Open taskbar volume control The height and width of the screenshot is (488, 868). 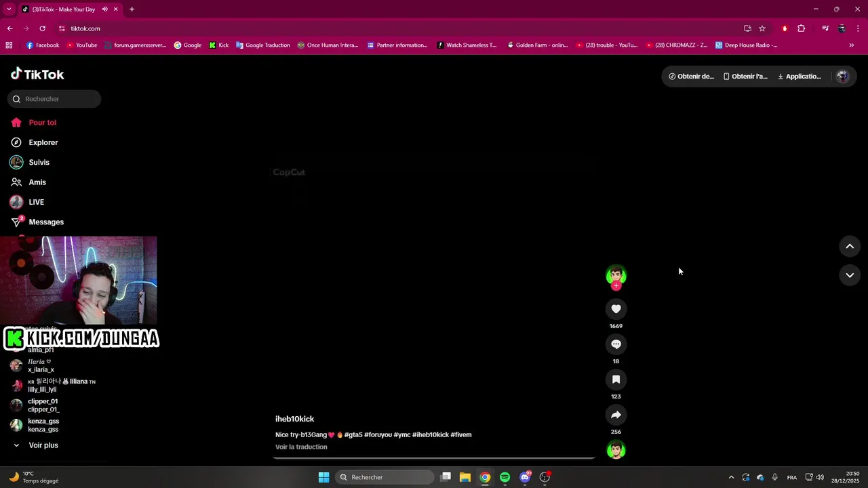coord(820,477)
